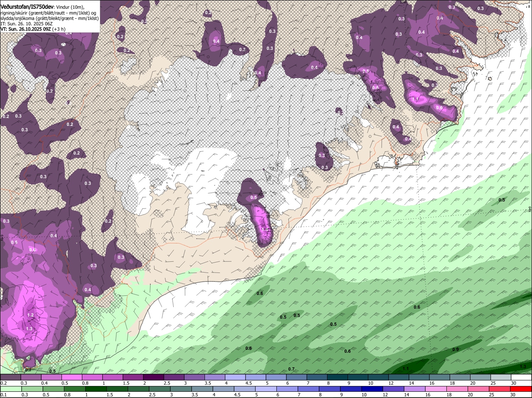The height and width of the screenshot is (398, 532).
Task: Pick the top-row legend swatch labeled 10
Action: point(379,378)
